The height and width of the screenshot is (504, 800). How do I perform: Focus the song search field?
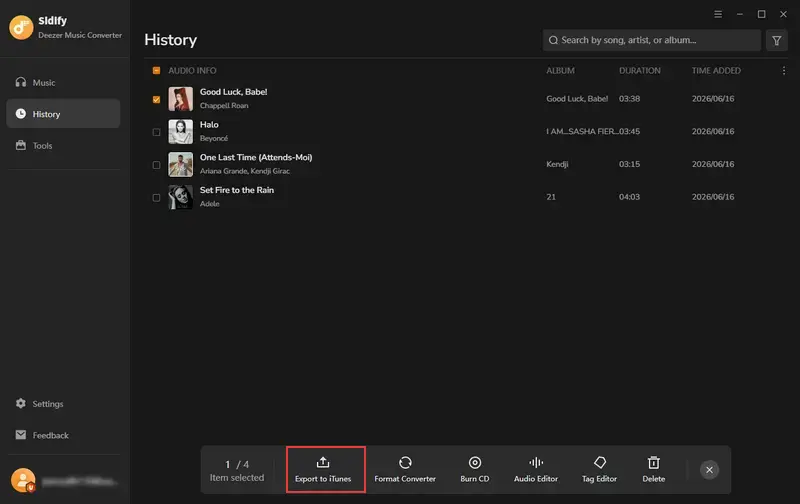click(x=652, y=40)
